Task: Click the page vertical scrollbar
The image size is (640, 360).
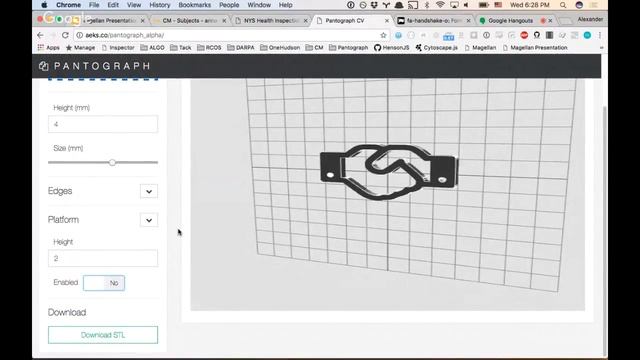Action: (604, 231)
